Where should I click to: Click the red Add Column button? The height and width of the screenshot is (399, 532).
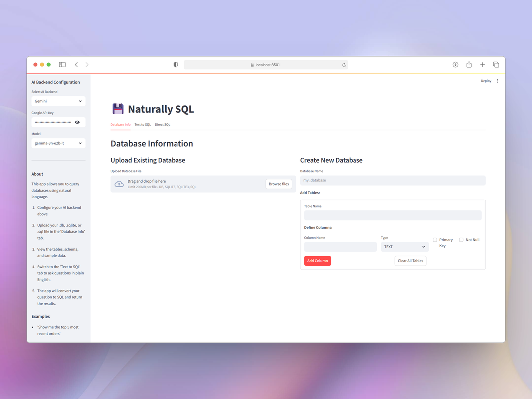(317, 260)
